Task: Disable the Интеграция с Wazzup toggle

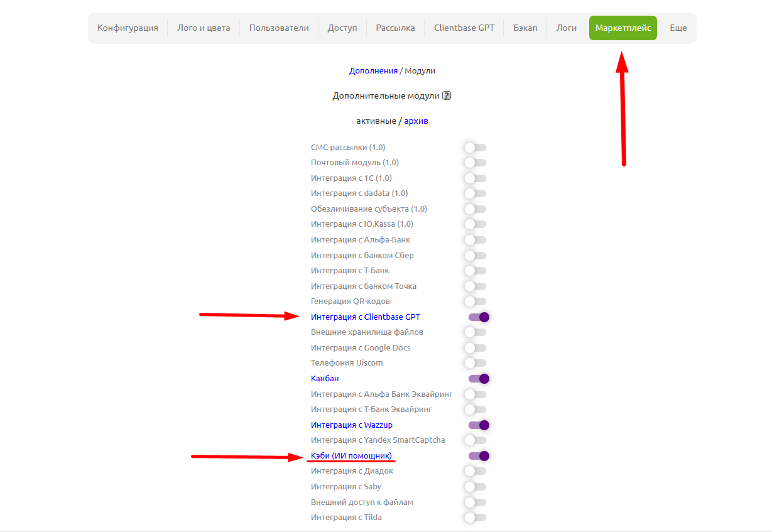Action: (x=479, y=425)
